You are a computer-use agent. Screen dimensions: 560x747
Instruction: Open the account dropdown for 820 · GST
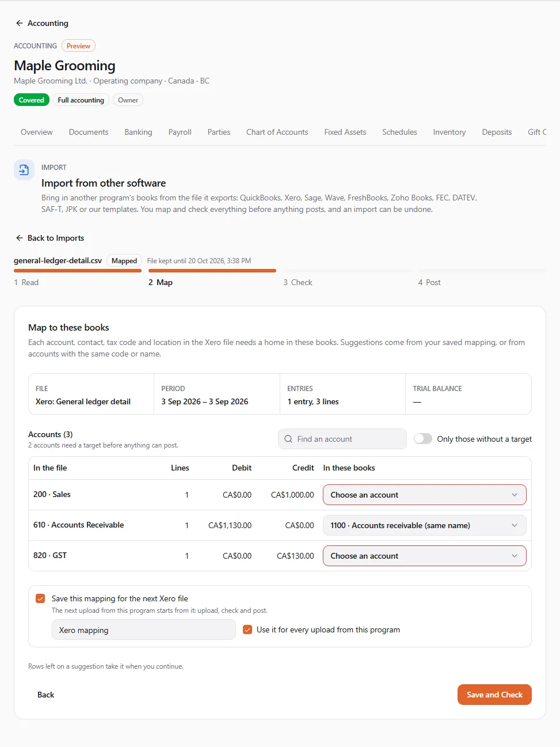(x=425, y=556)
